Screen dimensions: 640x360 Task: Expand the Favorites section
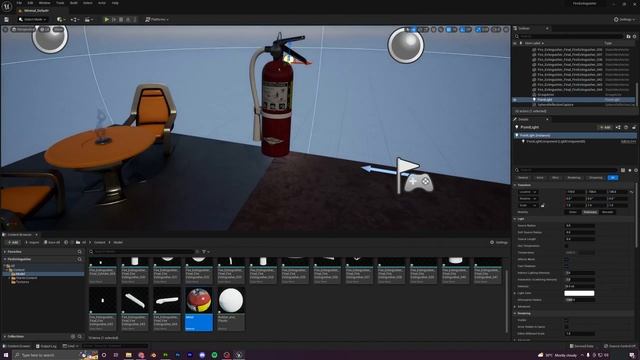[x=5, y=252]
